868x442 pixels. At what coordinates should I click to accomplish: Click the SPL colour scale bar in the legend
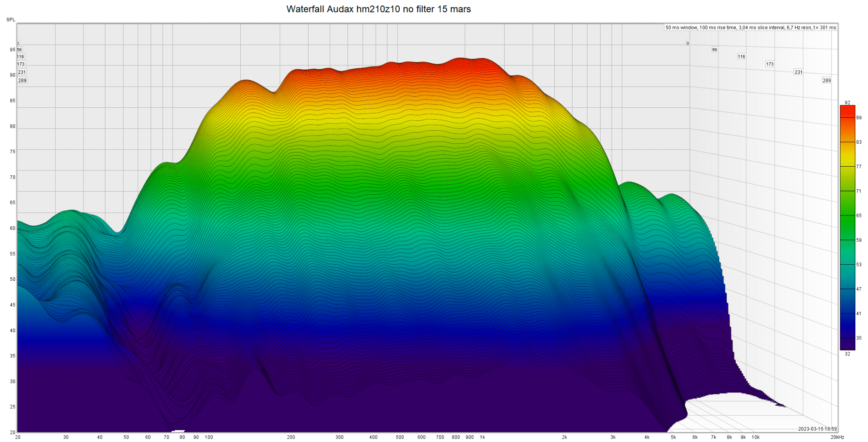[847, 228]
